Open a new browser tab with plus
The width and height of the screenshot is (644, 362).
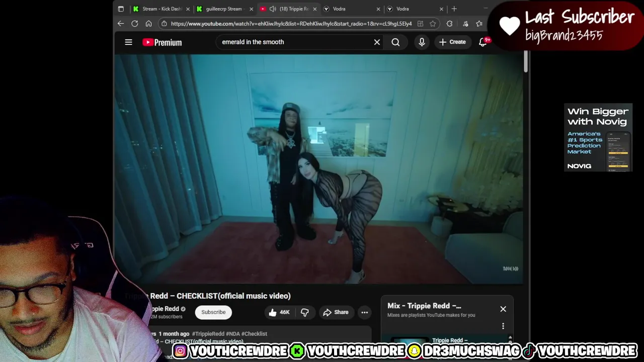click(x=454, y=9)
